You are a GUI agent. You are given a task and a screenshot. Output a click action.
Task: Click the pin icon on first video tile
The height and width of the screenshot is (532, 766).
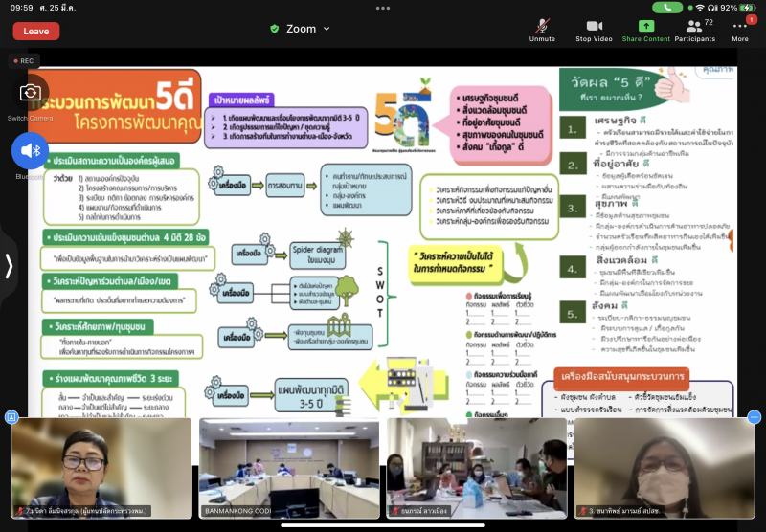(11, 417)
